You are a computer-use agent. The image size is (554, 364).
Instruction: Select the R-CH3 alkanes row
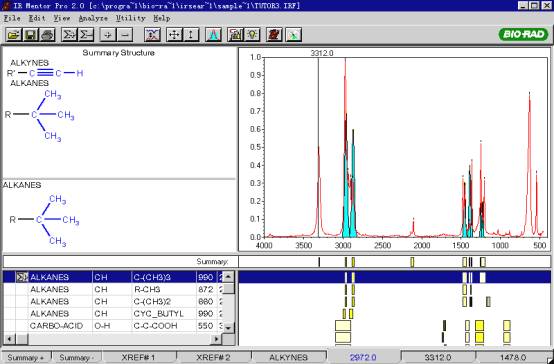pos(118,289)
